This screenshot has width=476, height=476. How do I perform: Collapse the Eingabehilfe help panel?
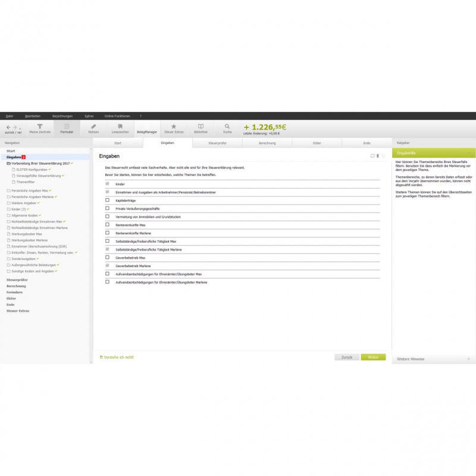469,153
